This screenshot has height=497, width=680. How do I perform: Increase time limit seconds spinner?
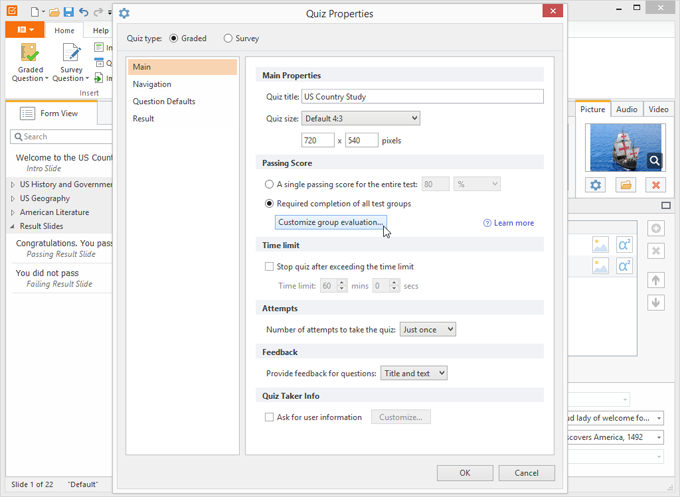click(x=394, y=282)
